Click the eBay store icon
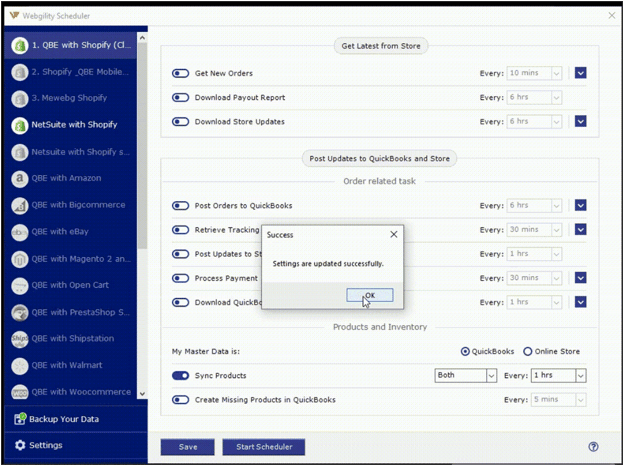The height and width of the screenshot is (466, 624). pyautogui.click(x=18, y=231)
